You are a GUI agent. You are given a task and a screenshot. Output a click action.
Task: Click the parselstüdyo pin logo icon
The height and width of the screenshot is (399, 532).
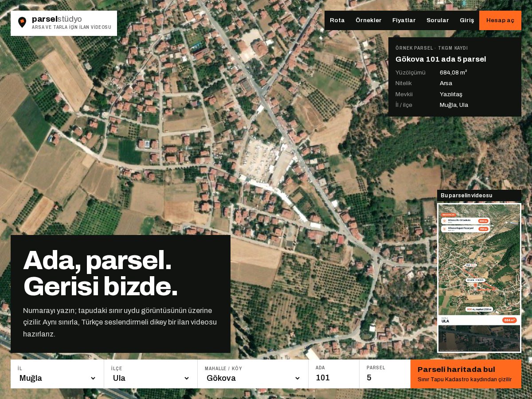[x=22, y=22]
